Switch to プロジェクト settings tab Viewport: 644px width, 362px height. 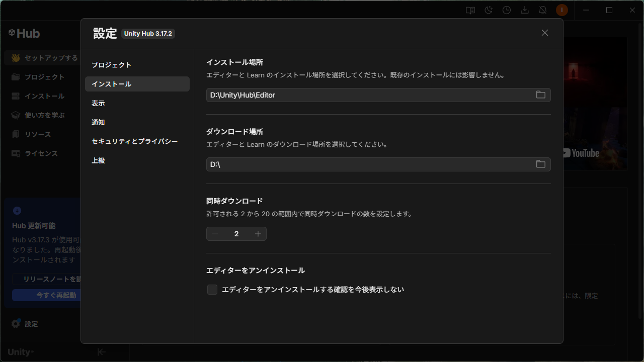[111, 65]
